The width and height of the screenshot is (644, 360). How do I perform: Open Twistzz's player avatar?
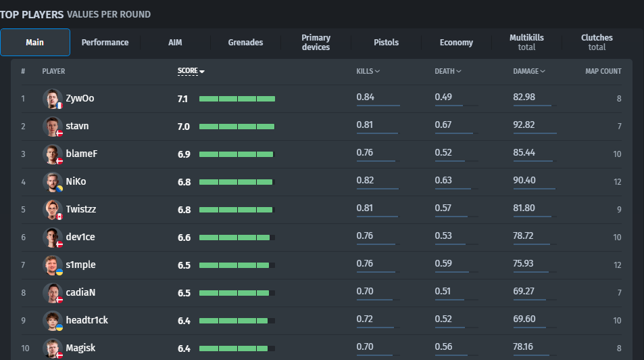[x=53, y=210]
